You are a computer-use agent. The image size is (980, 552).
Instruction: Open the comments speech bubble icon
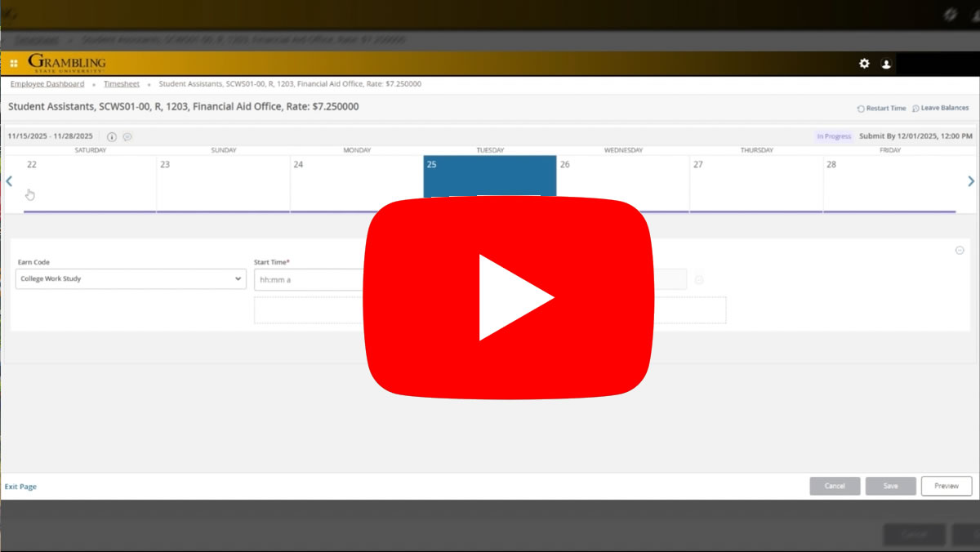[x=127, y=136]
